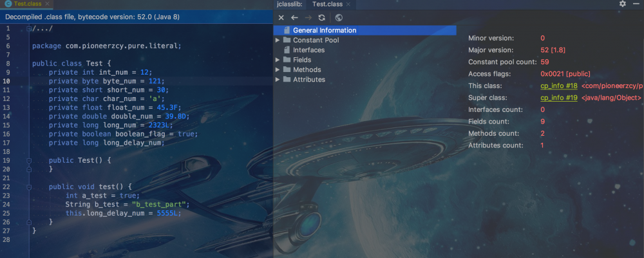Close the jclasslib Test.class tab
The height and width of the screenshot is (258, 644).
pyautogui.click(x=348, y=4)
